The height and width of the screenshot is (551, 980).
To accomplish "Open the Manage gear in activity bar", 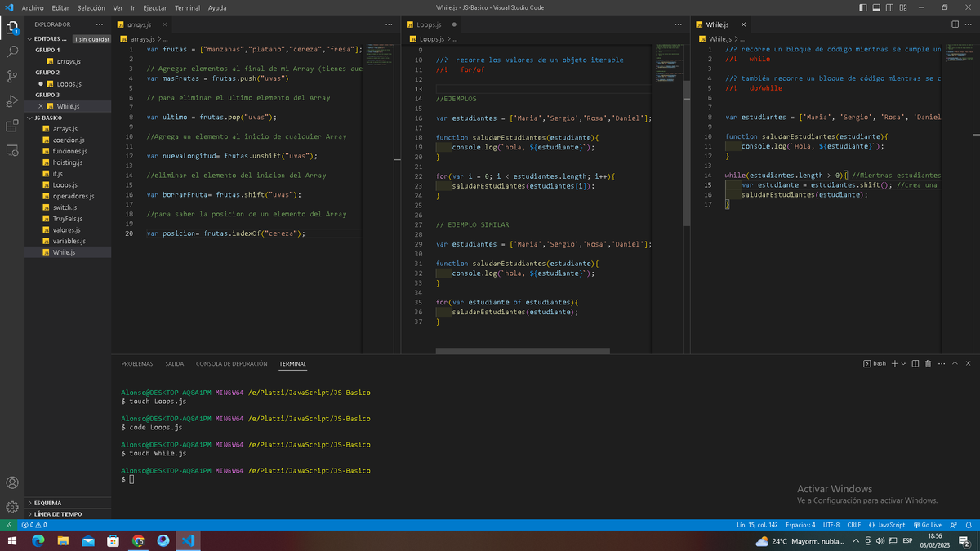I will click(12, 507).
